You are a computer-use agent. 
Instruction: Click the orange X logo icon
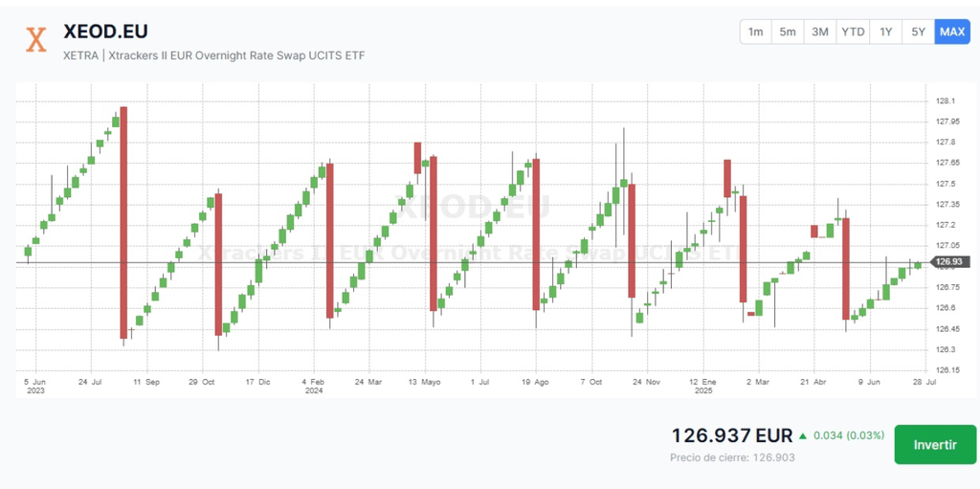point(36,39)
